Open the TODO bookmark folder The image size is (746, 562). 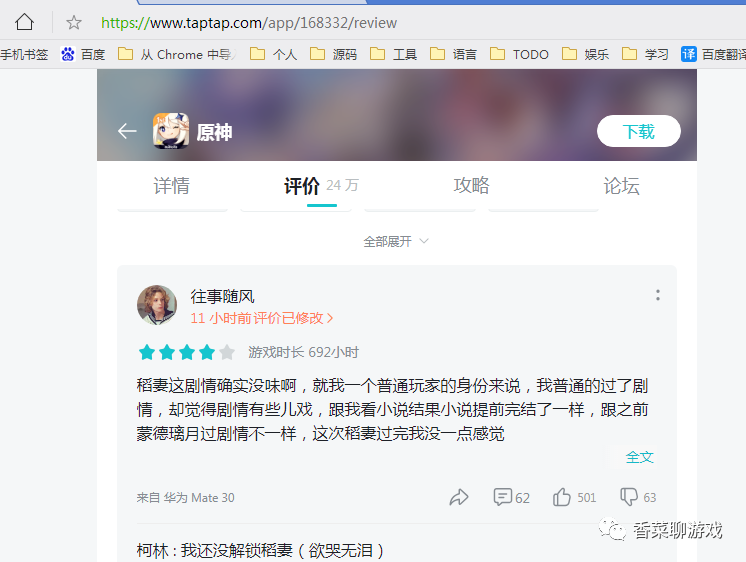tap(519, 55)
